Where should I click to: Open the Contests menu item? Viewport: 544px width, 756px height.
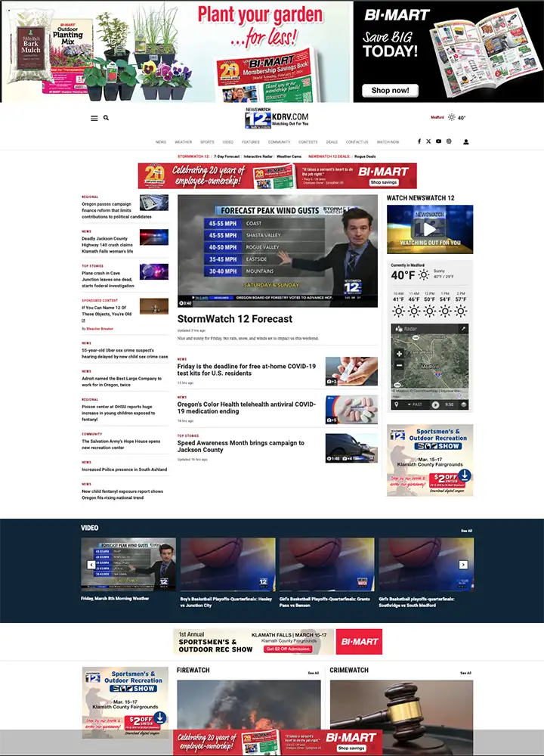coord(308,142)
